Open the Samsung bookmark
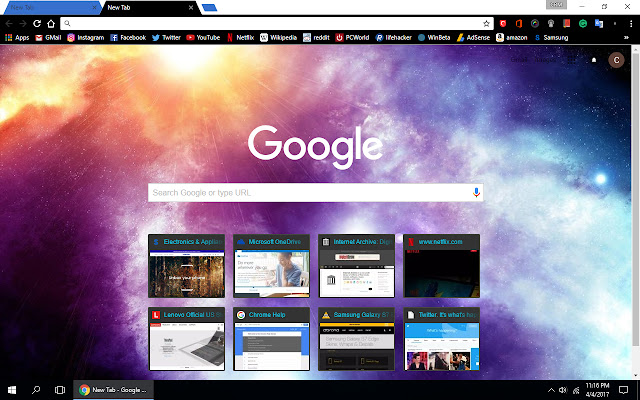Screen dimensions: 640x400 coord(551,38)
